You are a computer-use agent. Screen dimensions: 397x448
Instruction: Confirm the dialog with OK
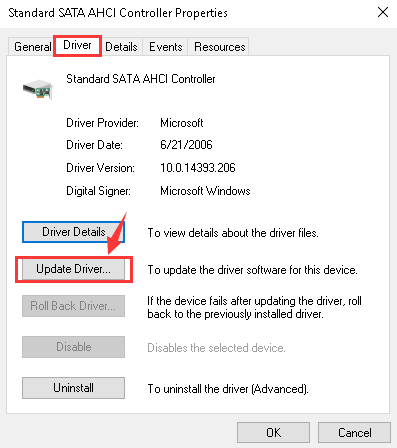coord(273,433)
